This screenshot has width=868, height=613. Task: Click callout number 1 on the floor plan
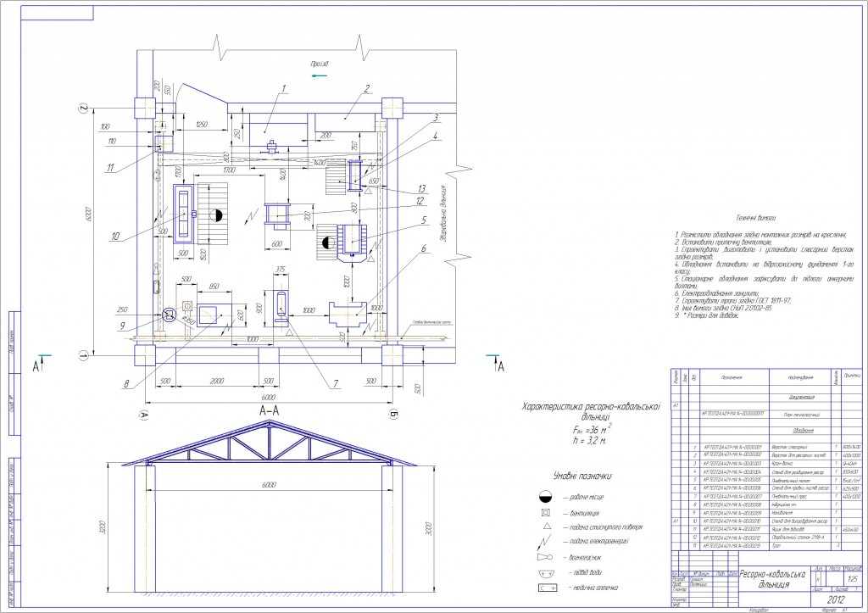click(x=285, y=87)
